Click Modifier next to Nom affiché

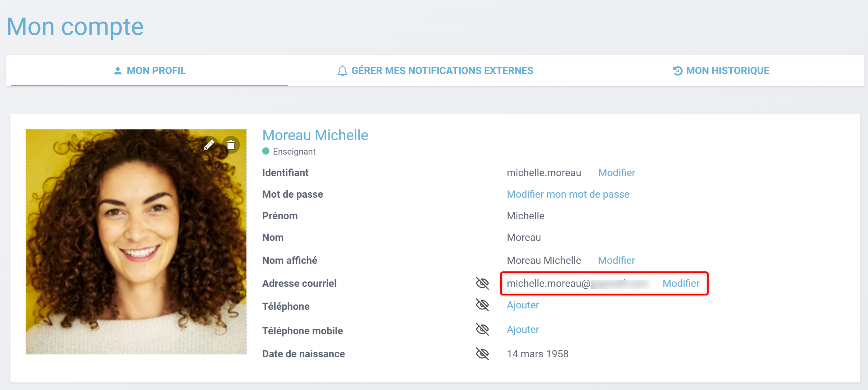(x=616, y=261)
